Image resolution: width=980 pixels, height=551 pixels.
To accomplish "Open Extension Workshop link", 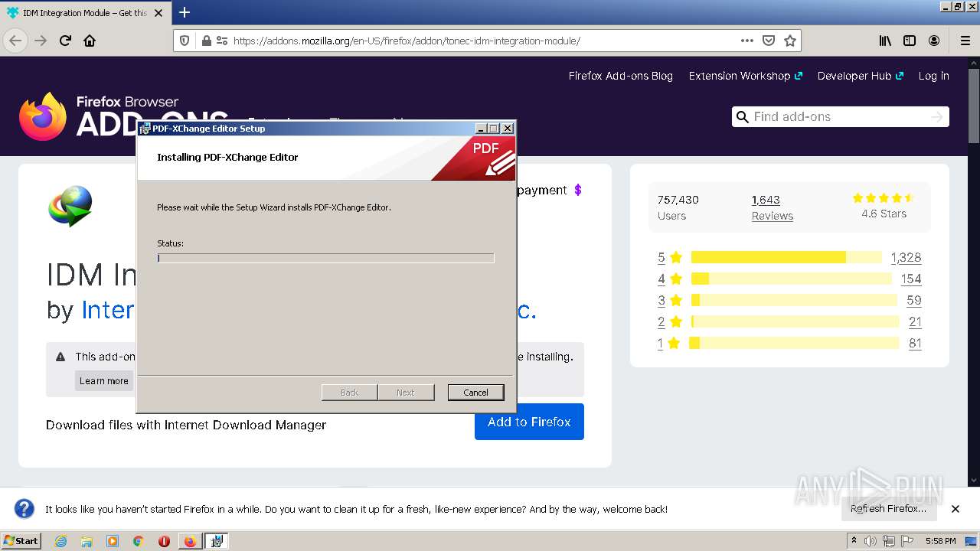I will [x=745, y=76].
